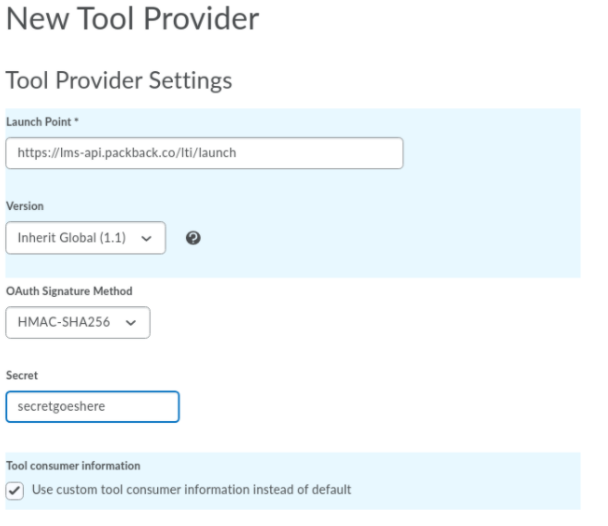Click the Tool consumer information heading
Viewport: 608px width, 526px height.
click(73, 466)
